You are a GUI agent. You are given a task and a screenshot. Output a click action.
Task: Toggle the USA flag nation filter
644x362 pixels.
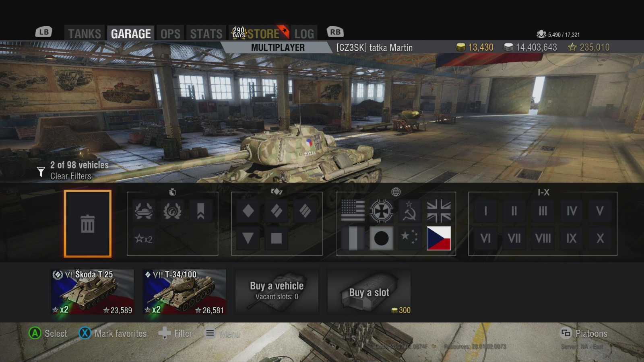click(353, 211)
